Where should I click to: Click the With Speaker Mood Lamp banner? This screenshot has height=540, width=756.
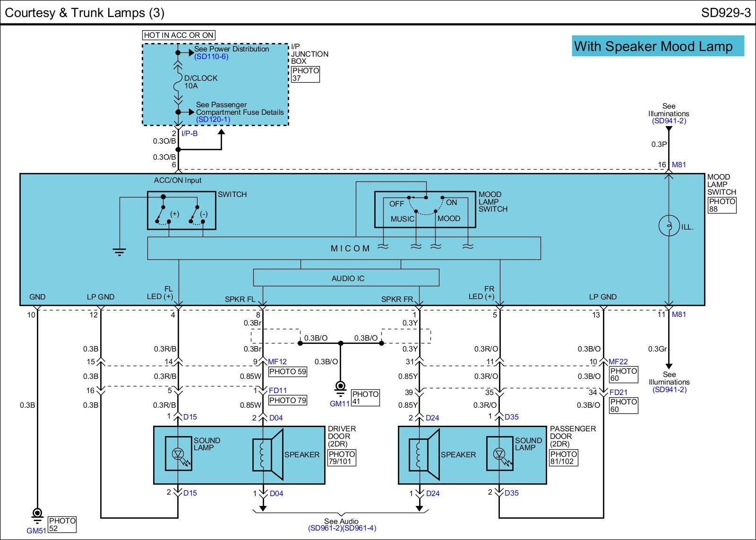point(657,46)
